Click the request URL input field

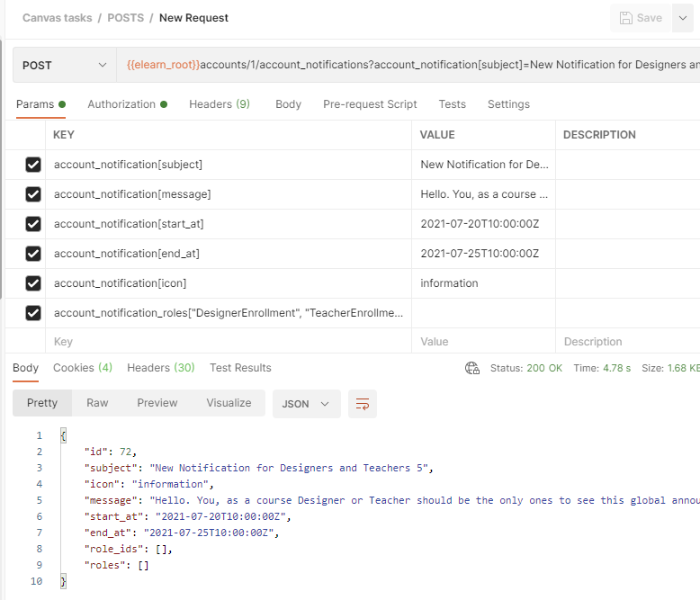[405, 66]
